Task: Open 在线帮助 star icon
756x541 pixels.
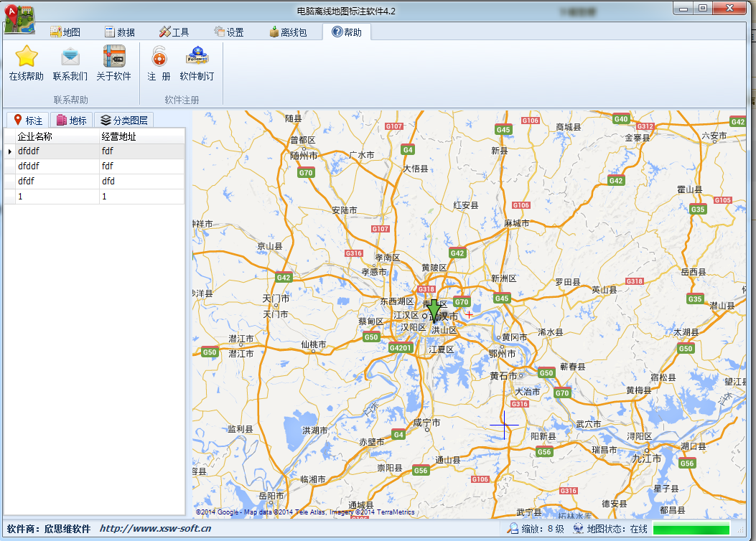Action: [x=27, y=57]
